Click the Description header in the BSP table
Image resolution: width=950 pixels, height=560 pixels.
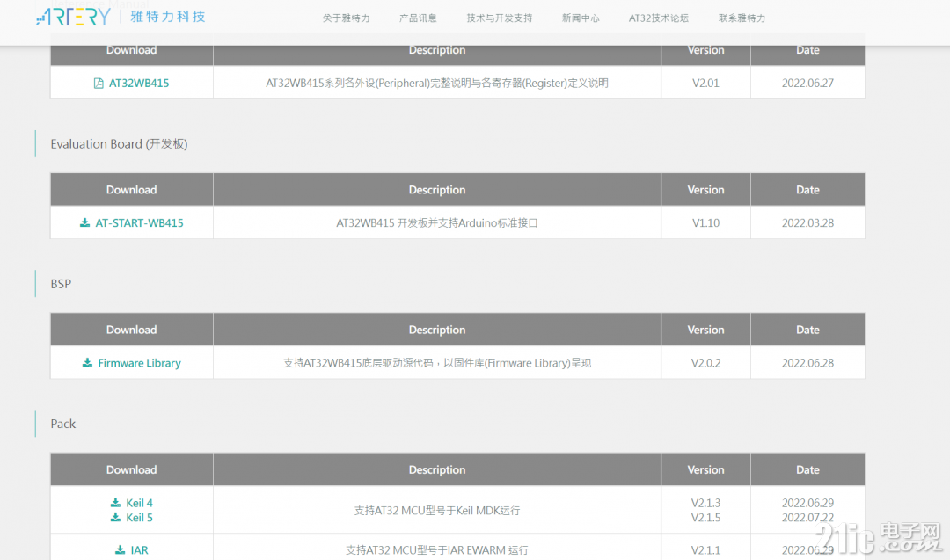point(437,330)
